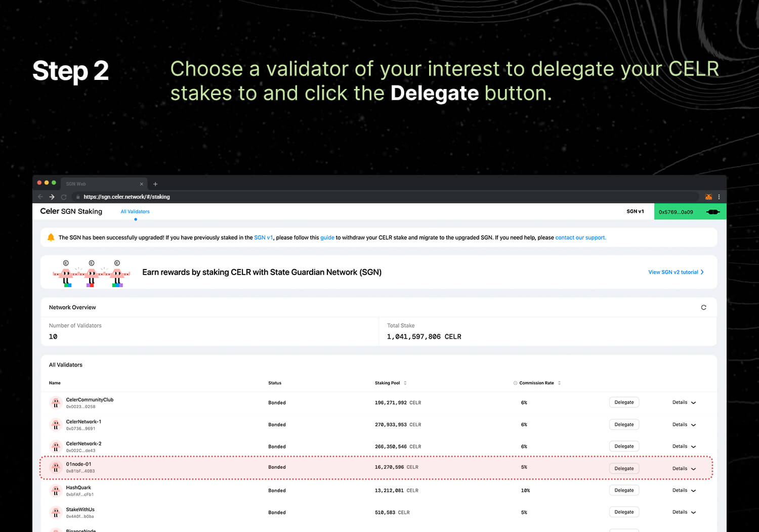The image size is (759, 532).
Task: Click the browser forward arrow
Action: click(x=52, y=197)
